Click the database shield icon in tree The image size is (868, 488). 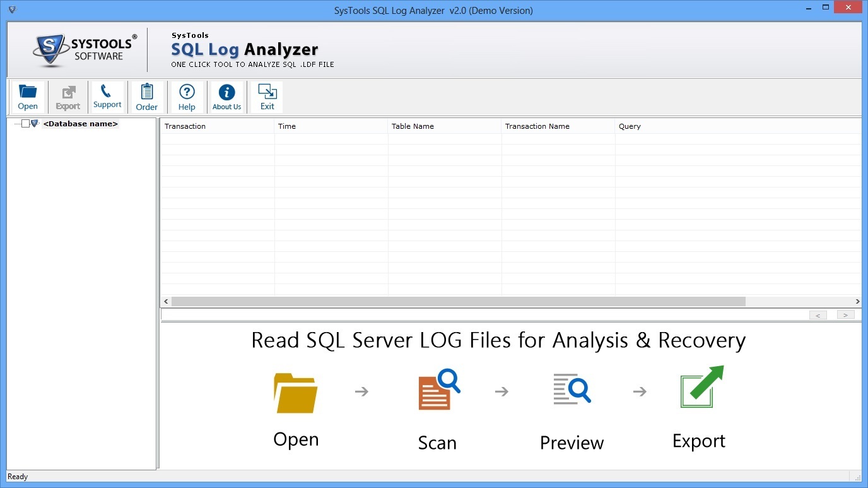pyautogui.click(x=35, y=124)
